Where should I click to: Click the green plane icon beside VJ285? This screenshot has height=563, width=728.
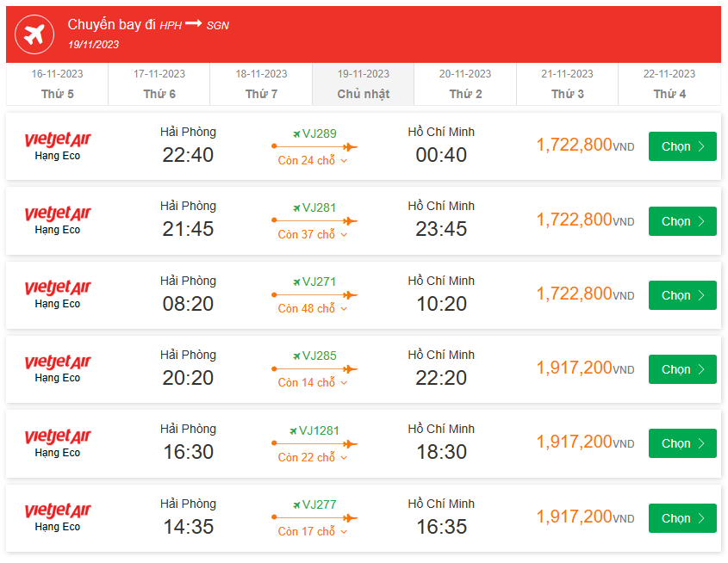tap(296, 356)
